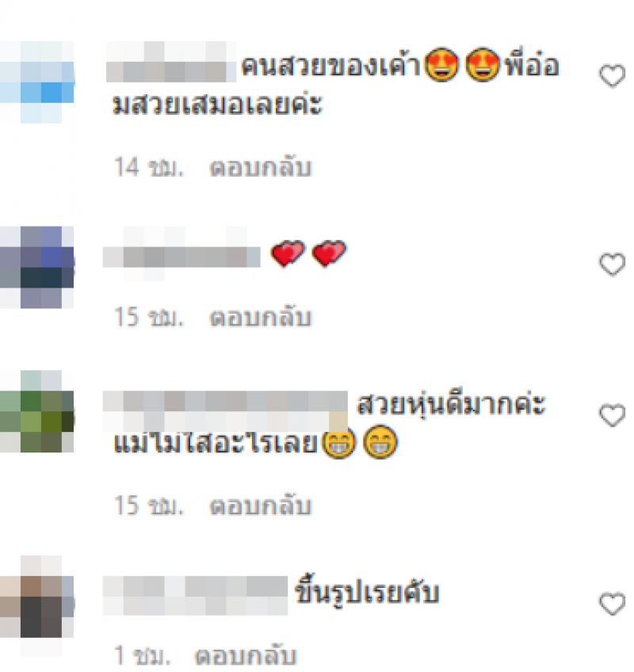The image size is (634, 672).
Task: Like the 'สวยหุ่นดีมากค่ะ' comment via heart
Action: pyautogui.click(x=612, y=415)
